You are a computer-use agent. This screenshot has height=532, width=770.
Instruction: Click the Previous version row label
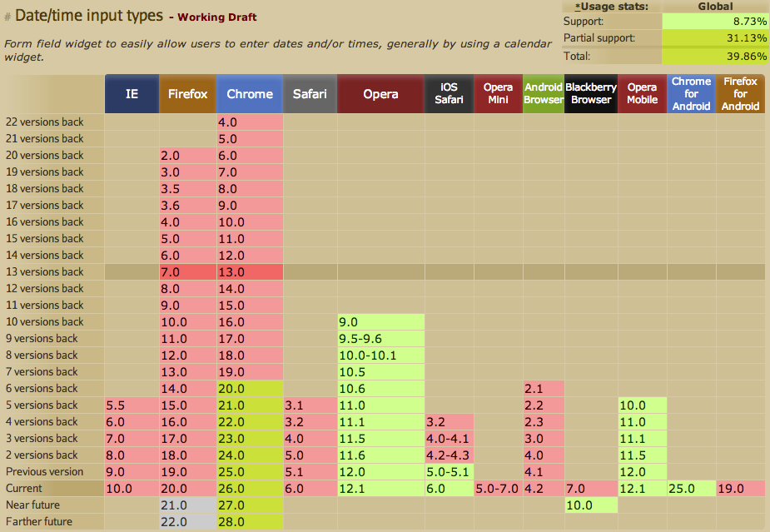coord(45,471)
